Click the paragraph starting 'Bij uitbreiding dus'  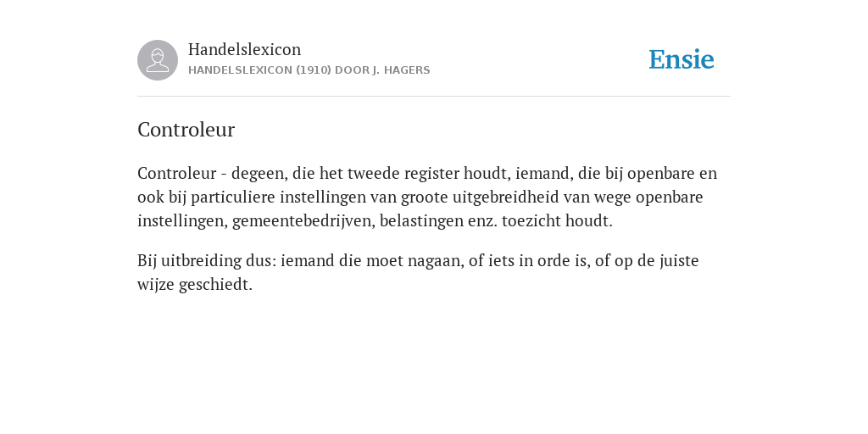[x=418, y=272]
